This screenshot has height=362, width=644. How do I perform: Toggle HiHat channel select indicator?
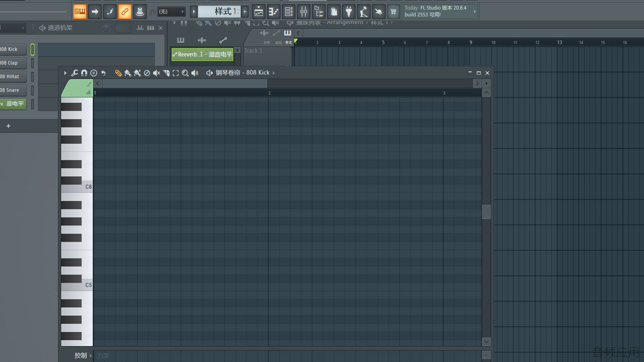(33, 77)
